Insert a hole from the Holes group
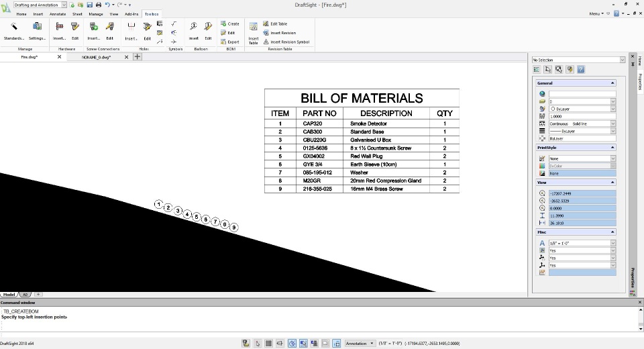The width and height of the screenshot is (644, 349). click(x=131, y=31)
